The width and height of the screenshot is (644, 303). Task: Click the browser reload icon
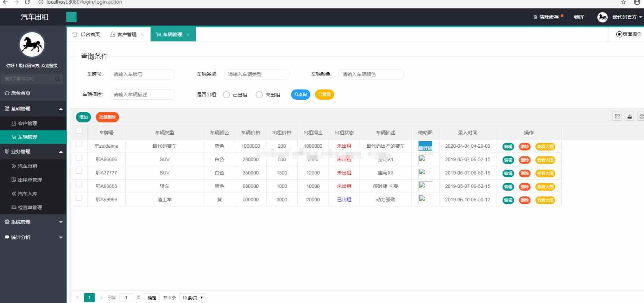click(x=27, y=2)
